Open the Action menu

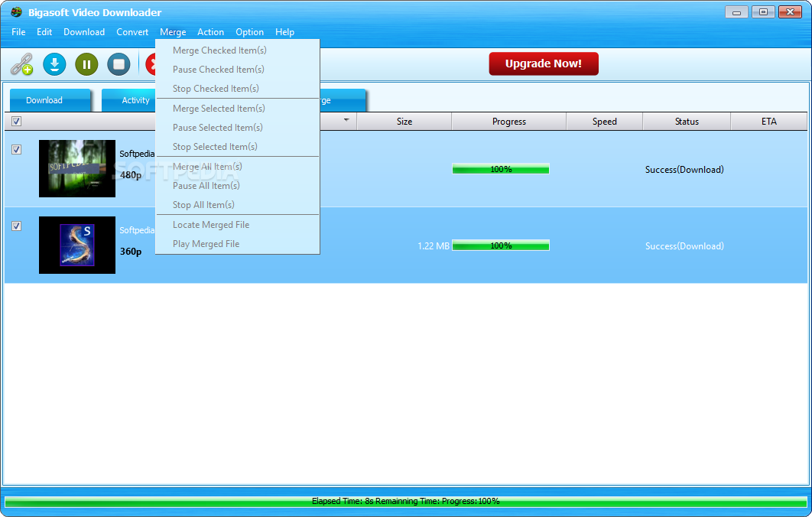[x=211, y=32]
